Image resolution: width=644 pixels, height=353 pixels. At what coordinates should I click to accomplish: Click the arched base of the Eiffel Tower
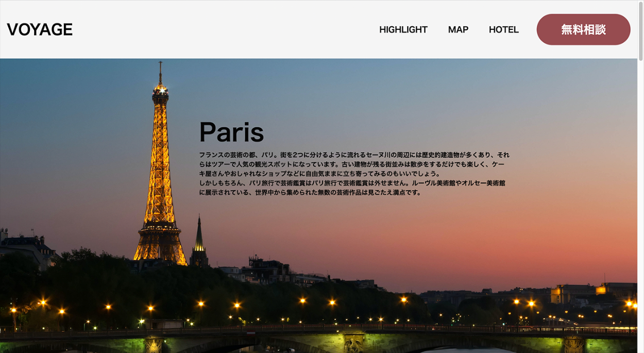pos(160,250)
